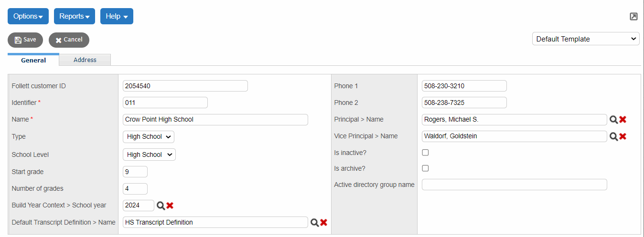
Task: Expand the Type dropdown
Action: pos(149,137)
